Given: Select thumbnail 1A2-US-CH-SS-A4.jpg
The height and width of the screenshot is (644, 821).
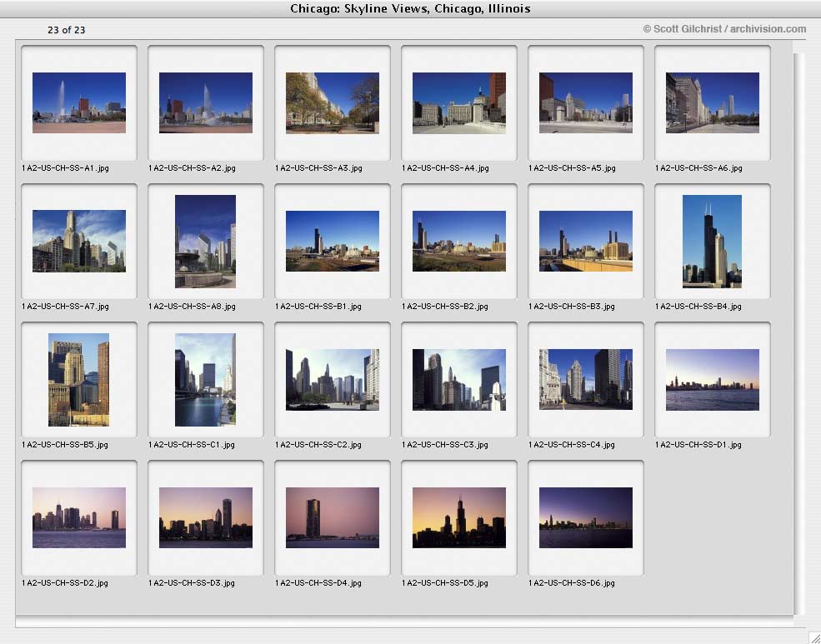Looking at the screenshot, I should click(459, 102).
